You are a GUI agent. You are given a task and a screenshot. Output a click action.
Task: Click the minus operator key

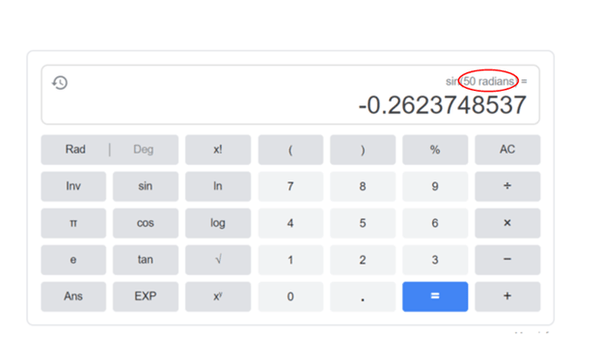[x=507, y=260]
